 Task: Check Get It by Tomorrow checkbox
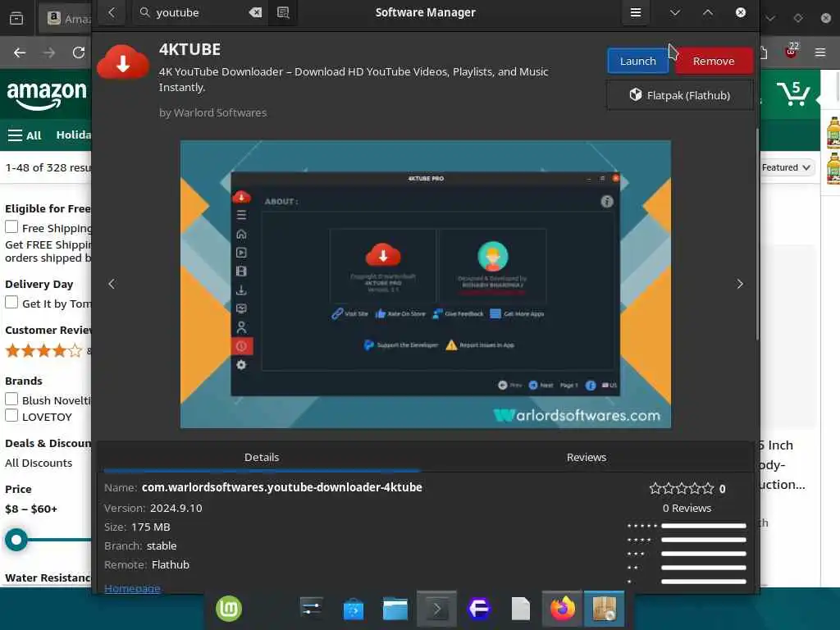tap(11, 302)
